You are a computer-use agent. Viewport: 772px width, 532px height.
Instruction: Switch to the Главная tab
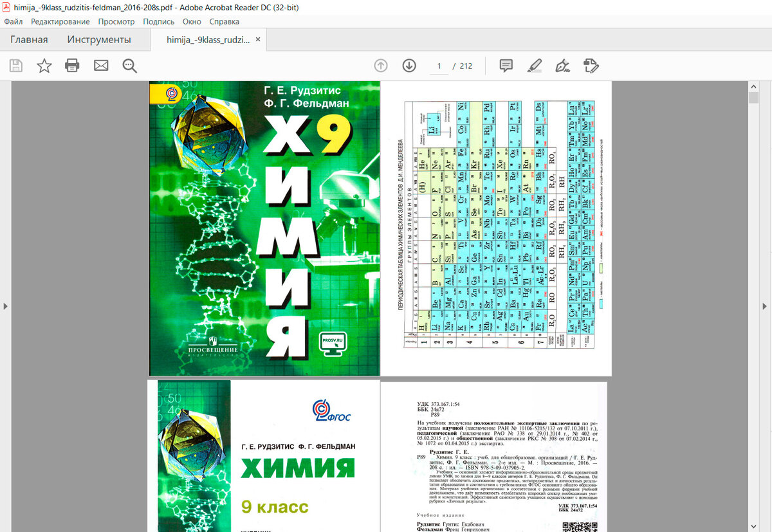click(29, 40)
